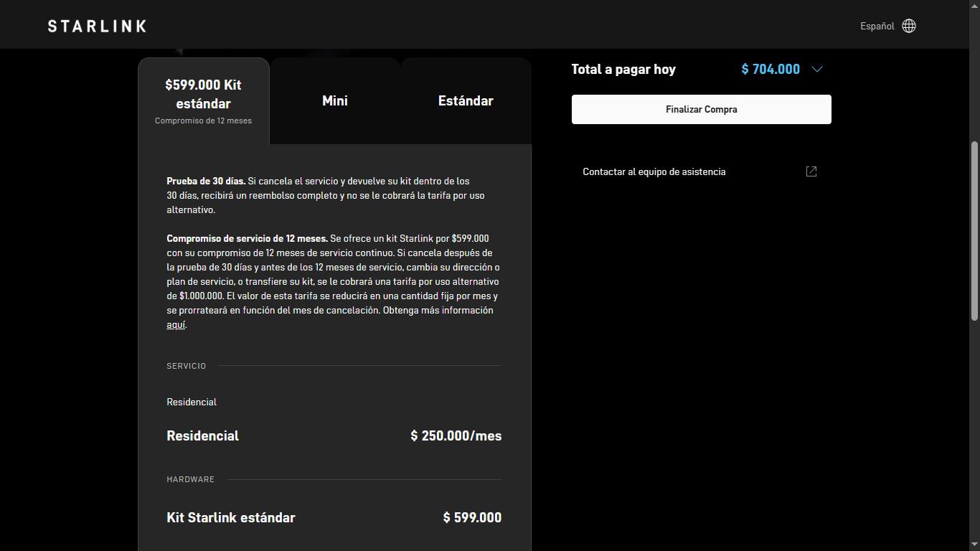
Task: Open Contactar al equipo de asistencia link
Action: (x=654, y=171)
